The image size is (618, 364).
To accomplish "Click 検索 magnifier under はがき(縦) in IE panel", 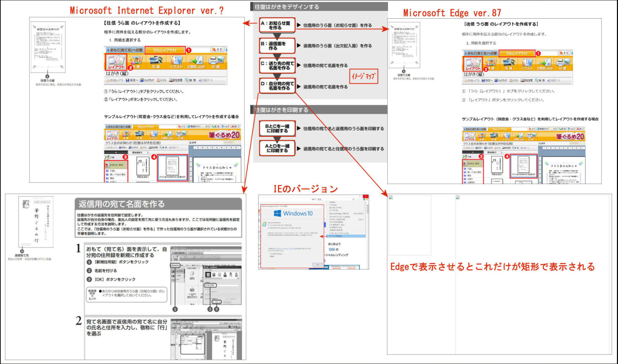I will point(191,81).
